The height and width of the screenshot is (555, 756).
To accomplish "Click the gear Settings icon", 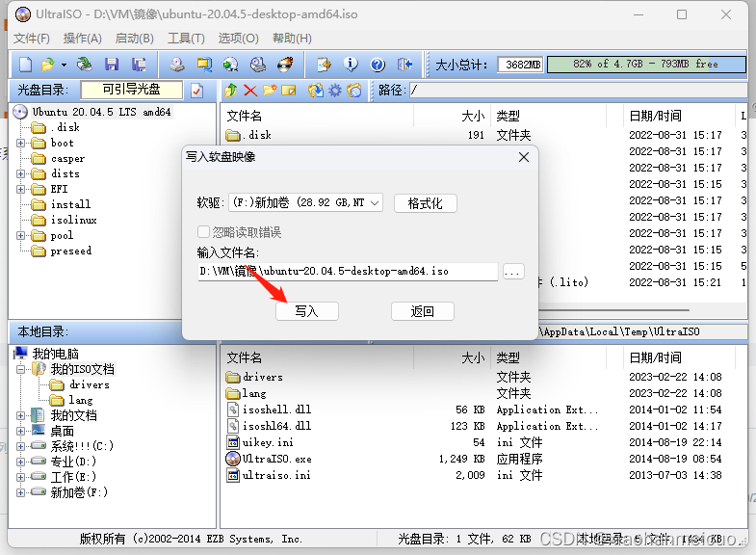I will 334,90.
